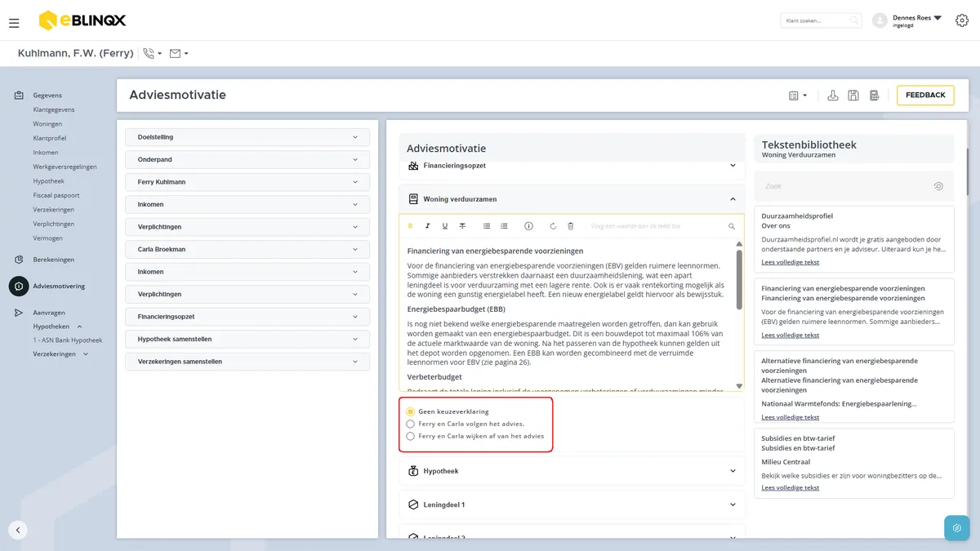Save with the floppy disk icon

tap(853, 96)
